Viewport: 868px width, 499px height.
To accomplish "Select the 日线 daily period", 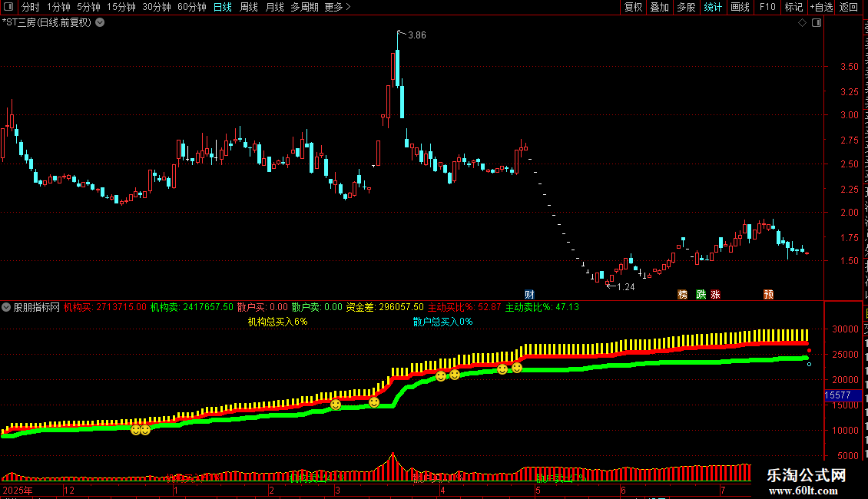I will pyautogui.click(x=223, y=7).
